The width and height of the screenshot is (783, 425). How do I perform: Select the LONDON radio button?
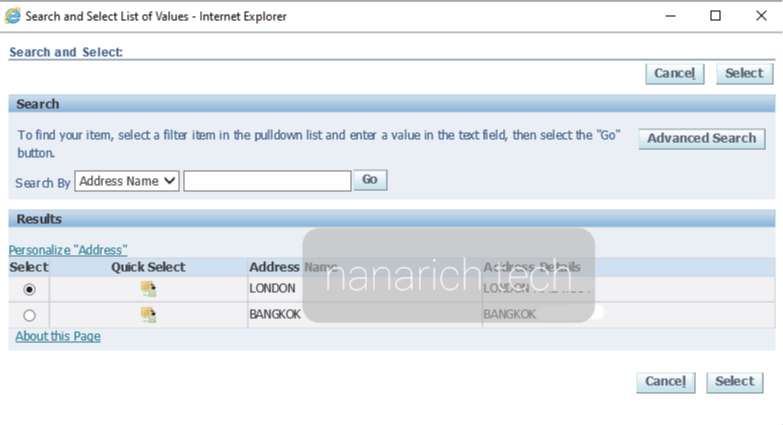[x=29, y=289]
